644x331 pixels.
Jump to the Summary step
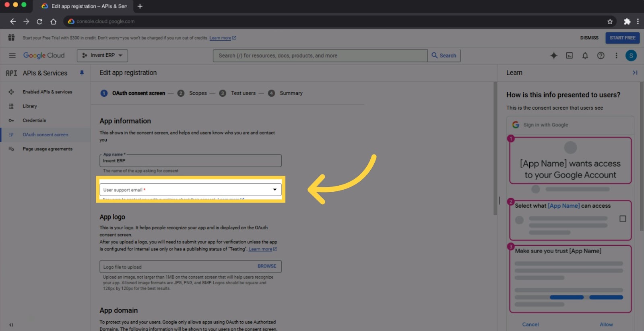point(285,93)
